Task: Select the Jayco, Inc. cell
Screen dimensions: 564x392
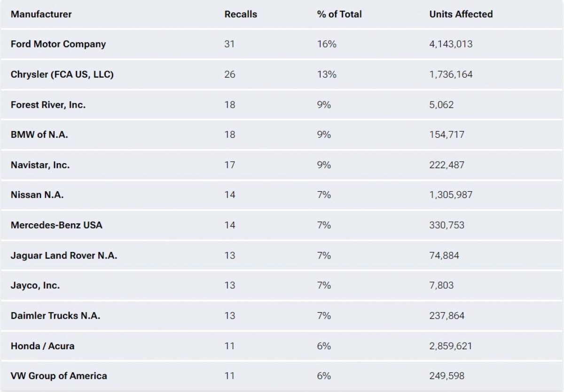Action: 35,285
